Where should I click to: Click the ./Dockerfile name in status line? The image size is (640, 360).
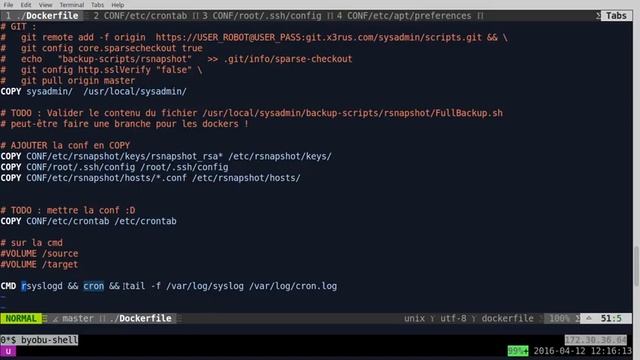click(x=140, y=318)
